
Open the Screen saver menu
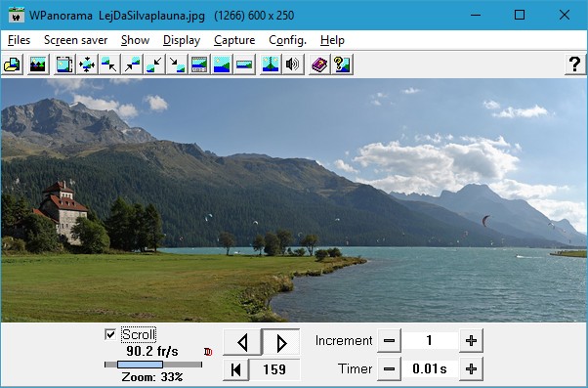point(76,40)
